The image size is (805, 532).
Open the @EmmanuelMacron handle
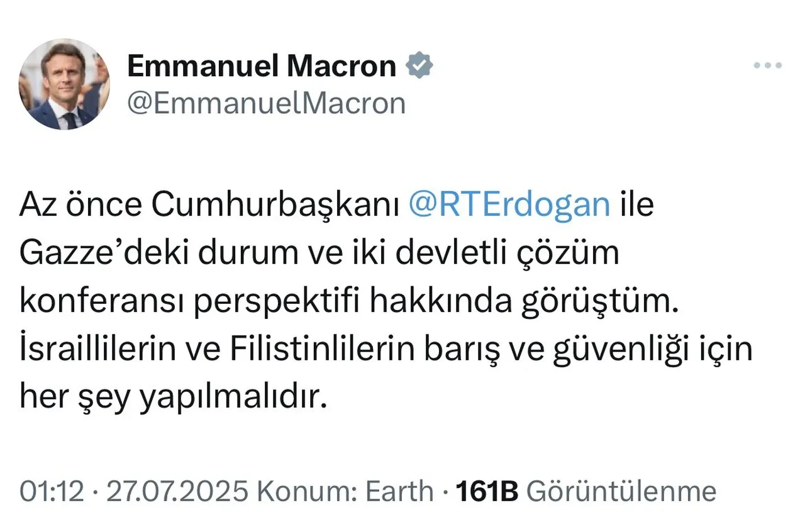[266, 103]
